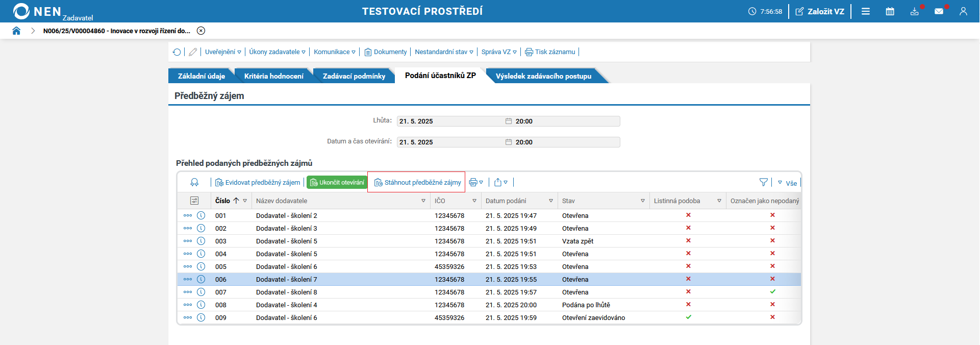Show info for row 008
980x345 pixels.
click(201, 305)
